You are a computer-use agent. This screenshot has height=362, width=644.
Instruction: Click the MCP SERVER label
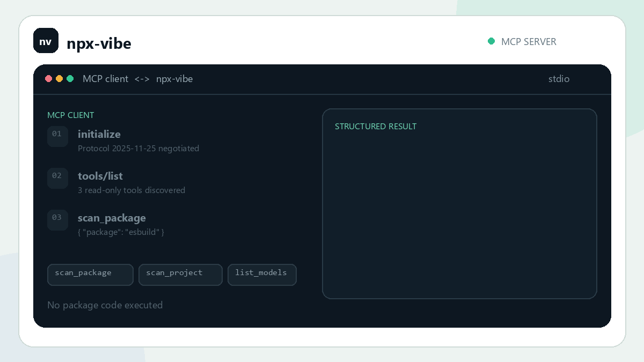(529, 41)
